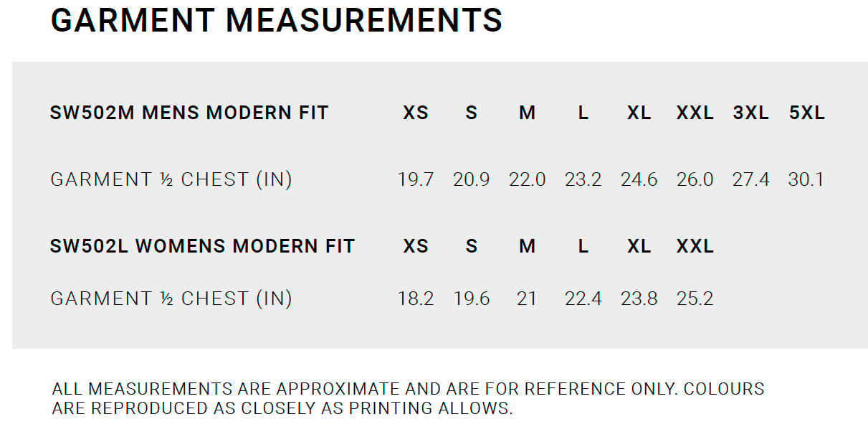Click the measurements disclaimer text at bottom
This screenshot has width=868, height=442.
408,399
